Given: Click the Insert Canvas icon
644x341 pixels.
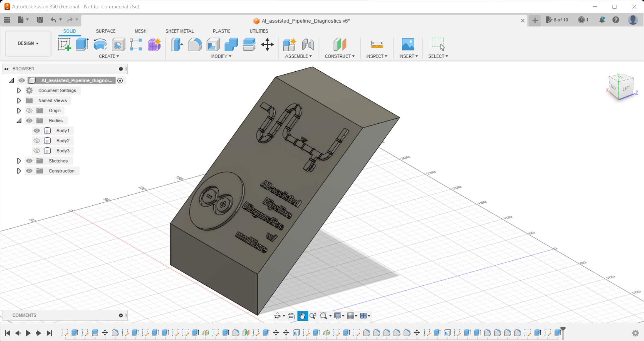Looking at the screenshot, I should point(408,45).
